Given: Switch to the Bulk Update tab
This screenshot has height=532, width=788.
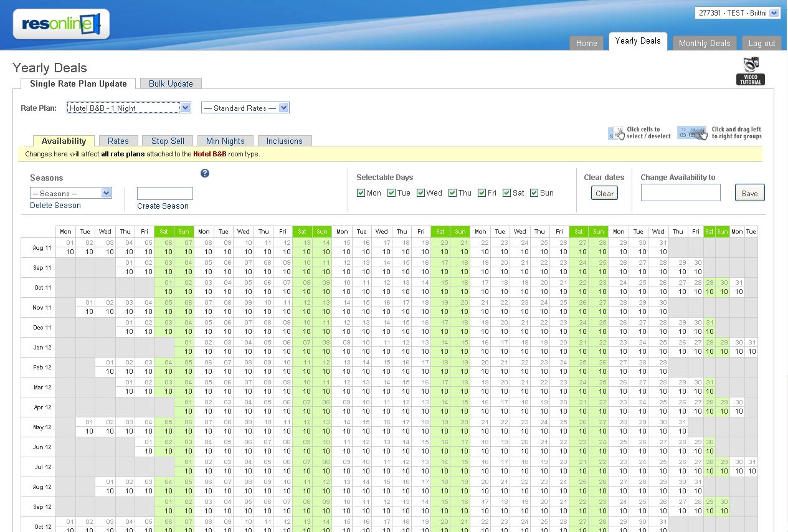Looking at the screenshot, I should pyautogui.click(x=171, y=83).
